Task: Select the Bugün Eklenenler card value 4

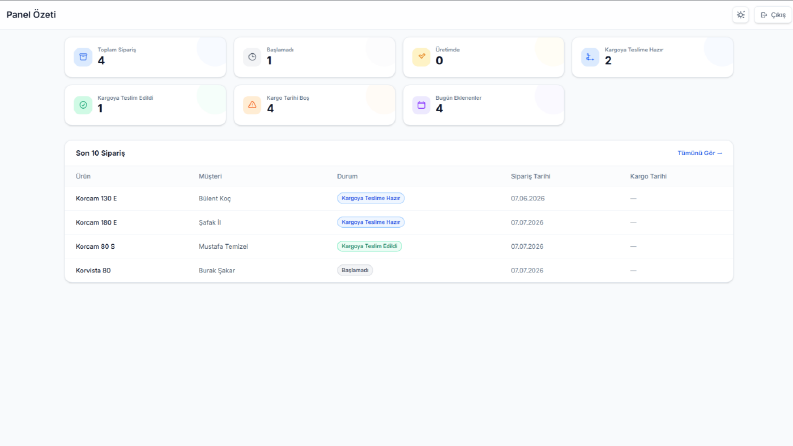Action: (439, 109)
